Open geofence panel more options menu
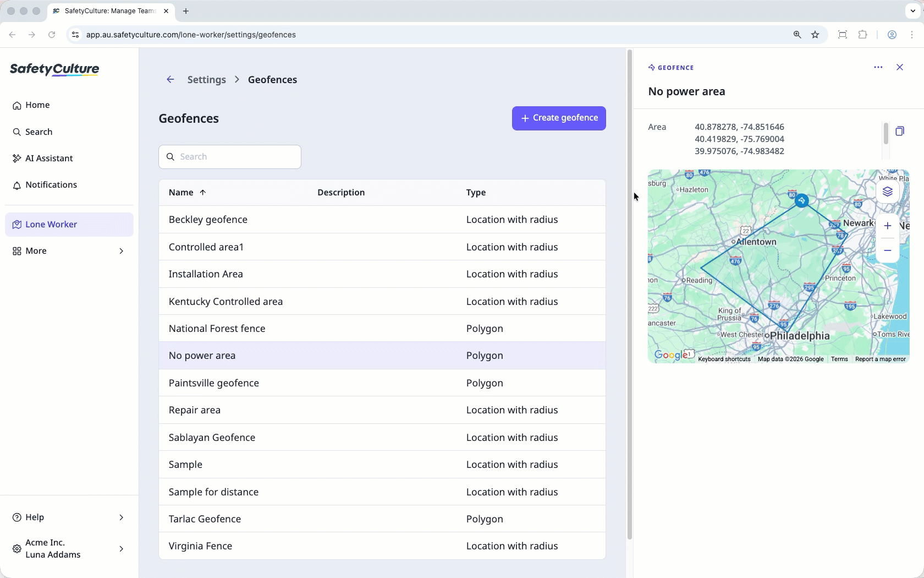924x578 pixels. coord(878,67)
